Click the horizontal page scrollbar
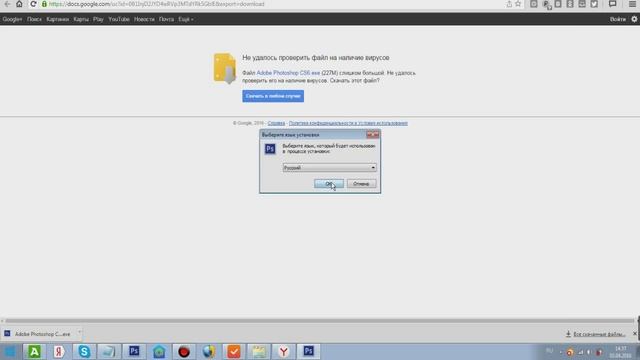 320,321
